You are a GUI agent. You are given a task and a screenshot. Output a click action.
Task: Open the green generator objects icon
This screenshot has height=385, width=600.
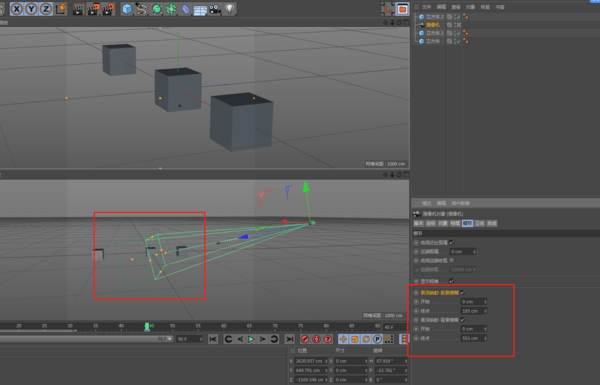pyautogui.click(x=157, y=9)
